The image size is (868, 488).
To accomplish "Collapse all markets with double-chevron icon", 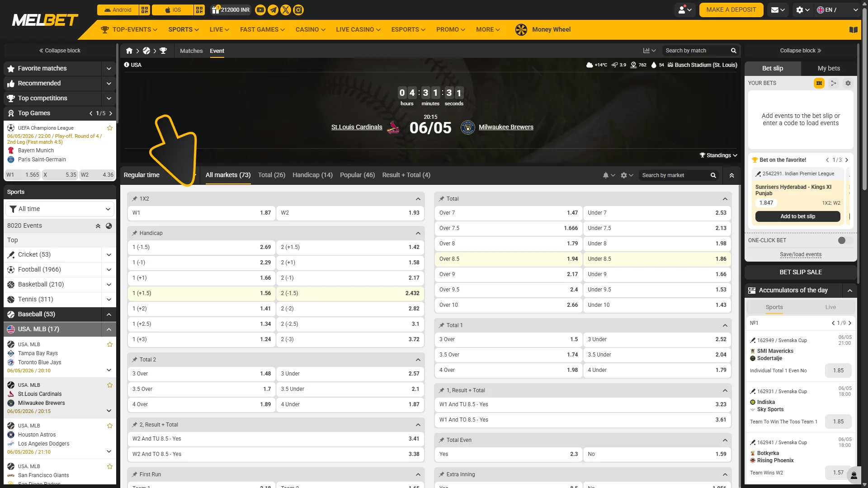I will (x=731, y=175).
